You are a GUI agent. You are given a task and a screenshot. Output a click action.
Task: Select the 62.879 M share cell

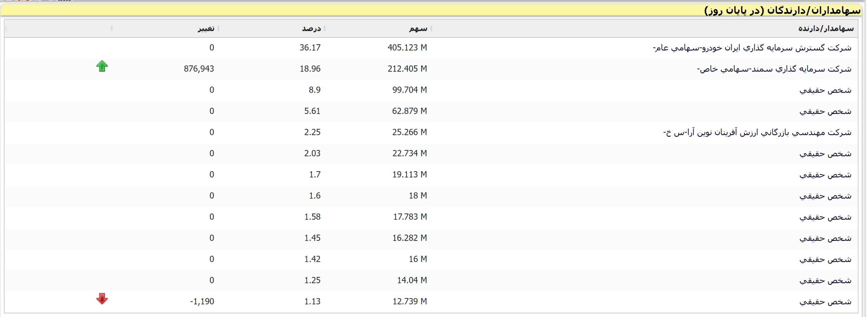[409, 111]
